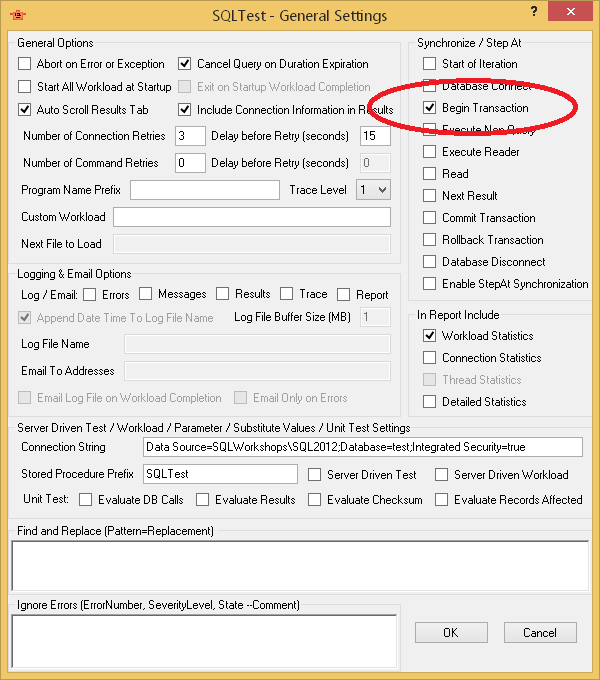The height and width of the screenshot is (680, 600).
Task: Enable logging of Report
Action: click(x=344, y=295)
